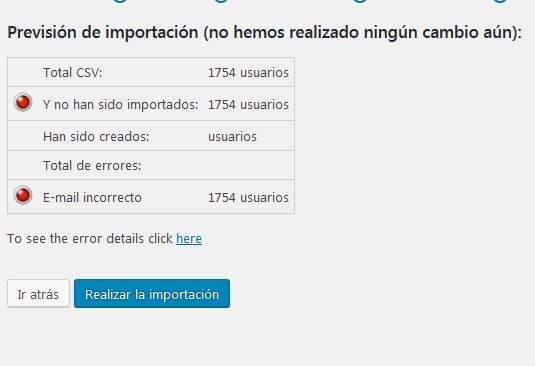This screenshot has width=535, height=366.
Task: Click the 'Ir atrás' button
Action: tap(38, 294)
